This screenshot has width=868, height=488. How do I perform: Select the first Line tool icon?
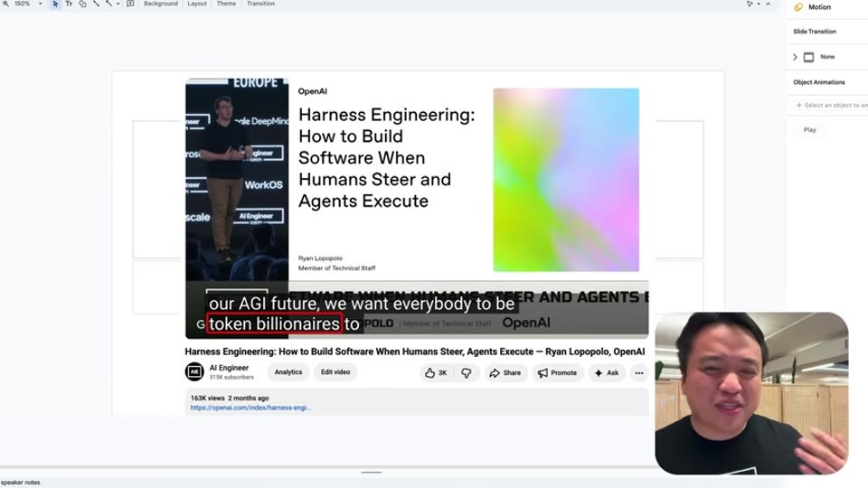tap(96, 4)
